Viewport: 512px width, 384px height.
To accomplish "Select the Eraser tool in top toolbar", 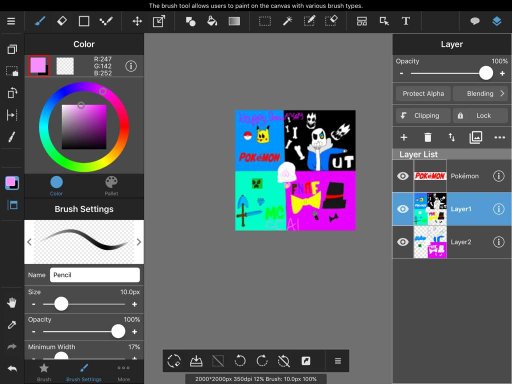I will click(x=62, y=21).
